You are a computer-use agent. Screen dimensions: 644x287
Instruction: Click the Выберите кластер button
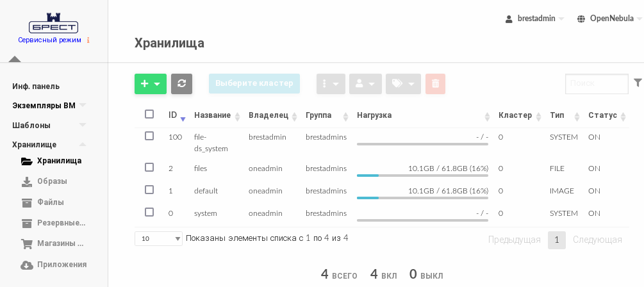pos(254,84)
